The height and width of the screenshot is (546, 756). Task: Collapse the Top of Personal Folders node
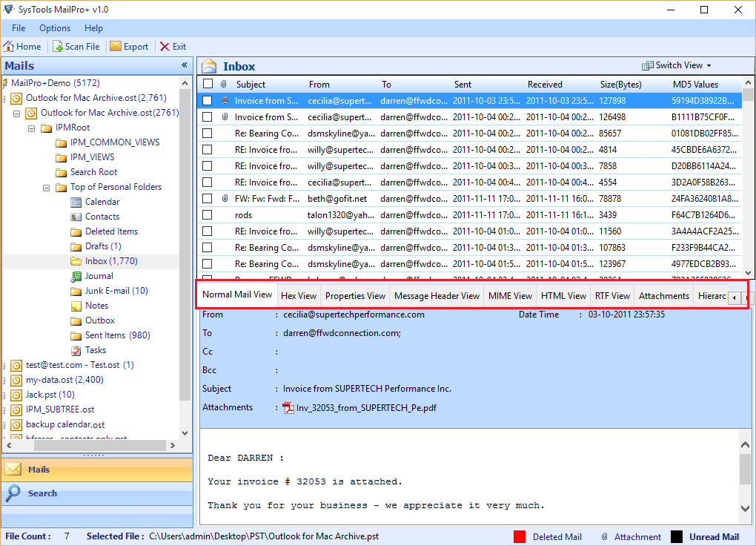[45, 186]
